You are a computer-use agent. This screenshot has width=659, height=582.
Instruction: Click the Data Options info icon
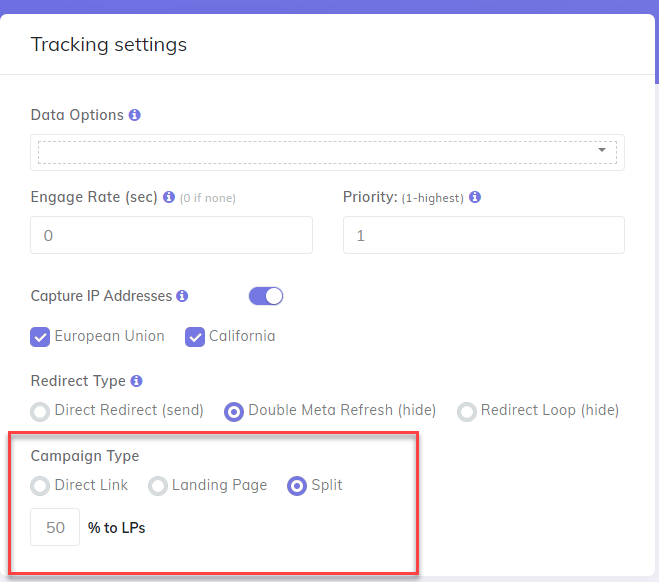(x=135, y=115)
